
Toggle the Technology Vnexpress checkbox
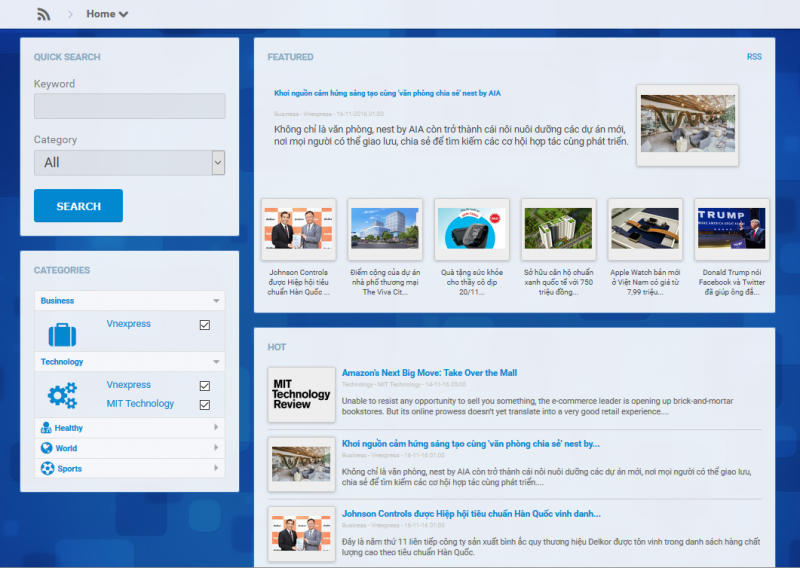(x=205, y=386)
